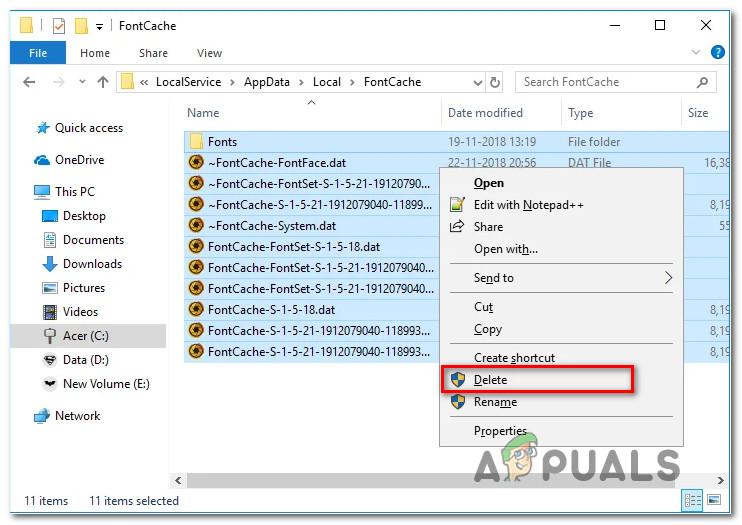The image size is (742, 525).
Task: Switch to Large icons view in status bar
Action: tap(714, 500)
